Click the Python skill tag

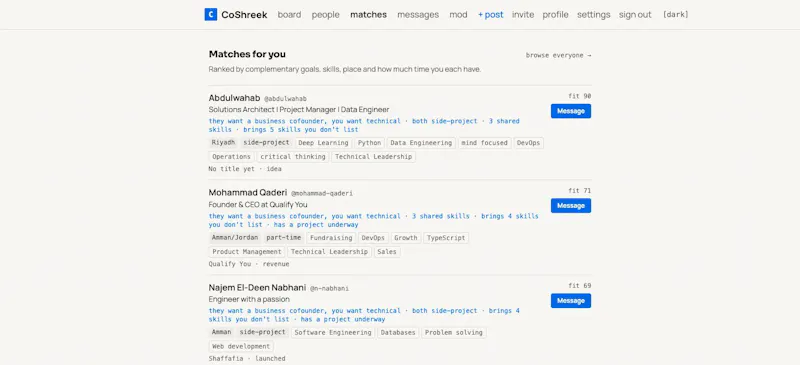point(369,143)
